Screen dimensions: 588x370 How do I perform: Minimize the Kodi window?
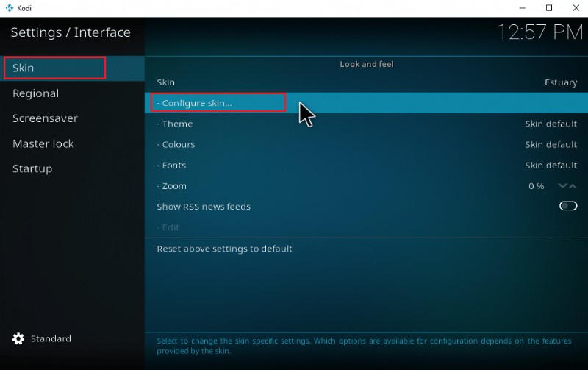(522, 8)
